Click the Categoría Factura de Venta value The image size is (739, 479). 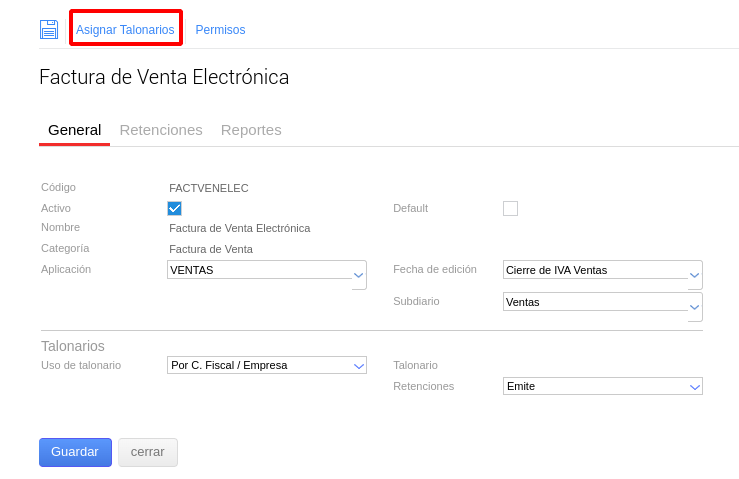(x=210, y=249)
